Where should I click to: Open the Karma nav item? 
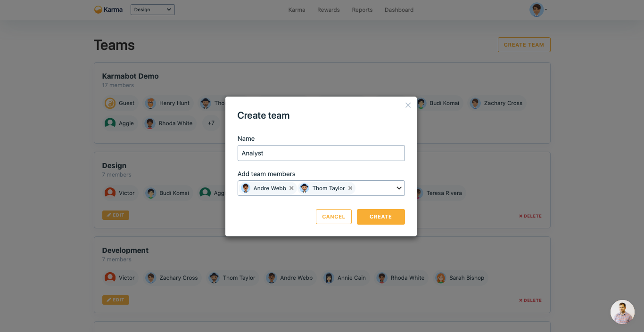[297, 10]
